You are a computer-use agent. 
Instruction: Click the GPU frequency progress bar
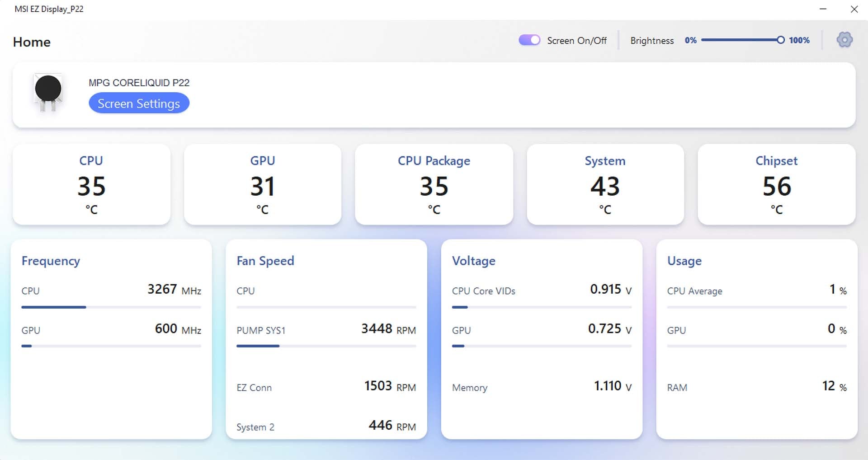coord(111,346)
